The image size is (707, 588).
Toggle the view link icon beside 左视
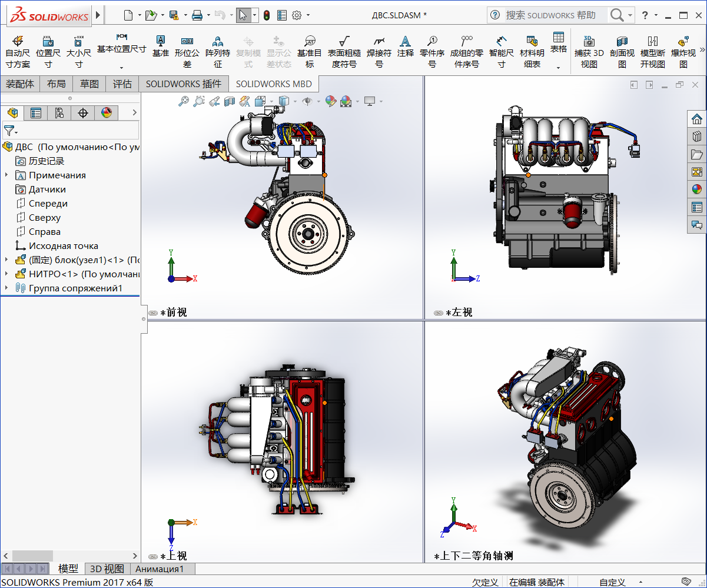[438, 313]
